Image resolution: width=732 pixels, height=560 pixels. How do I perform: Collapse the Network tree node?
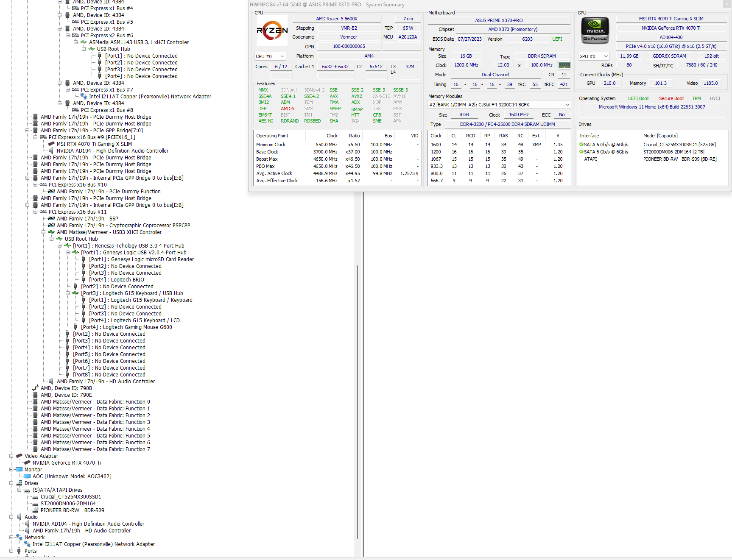[11, 538]
